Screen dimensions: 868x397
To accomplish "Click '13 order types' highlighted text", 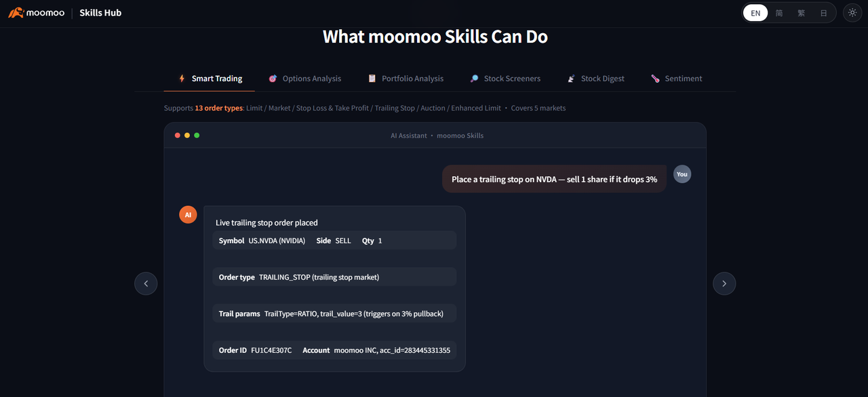I will tap(219, 108).
